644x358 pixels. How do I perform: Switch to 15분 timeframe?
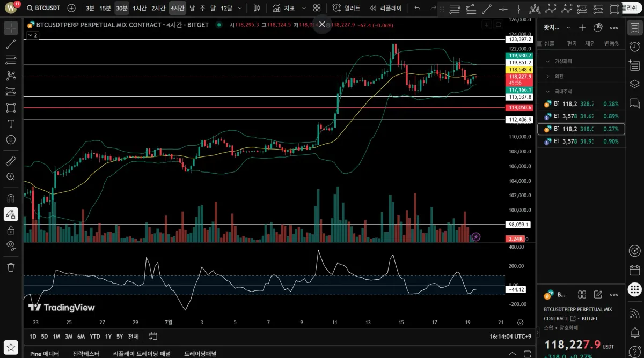coord(105,8)
